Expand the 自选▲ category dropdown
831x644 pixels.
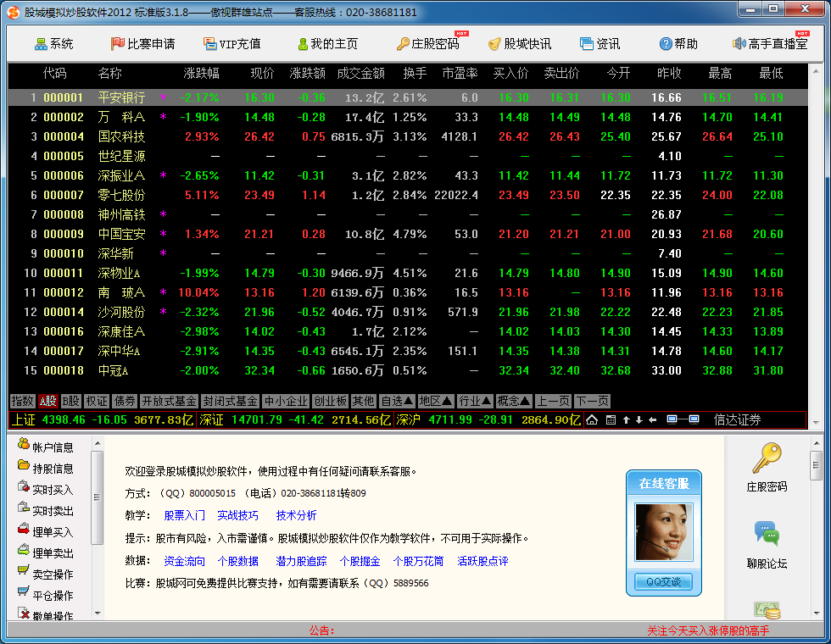397,401
